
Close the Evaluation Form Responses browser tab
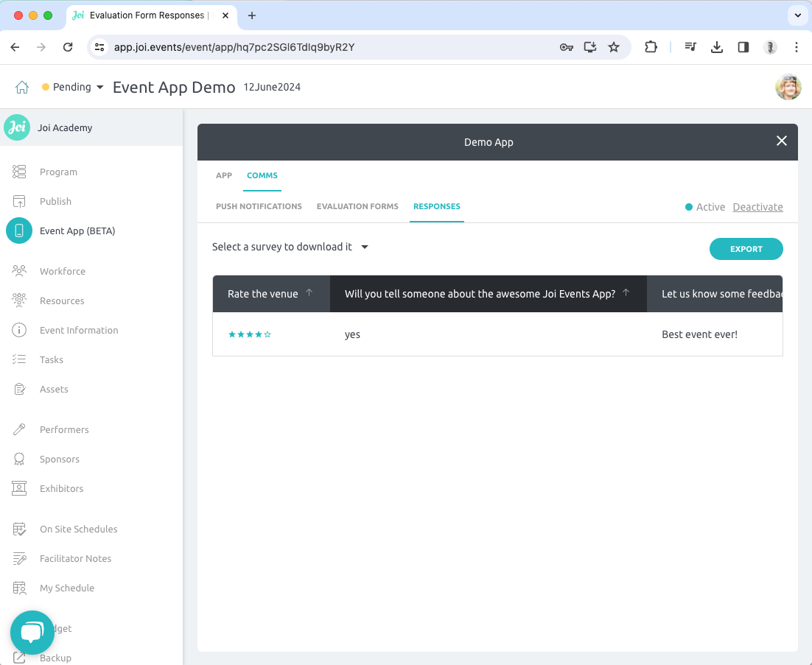click(x=225, y=15)
